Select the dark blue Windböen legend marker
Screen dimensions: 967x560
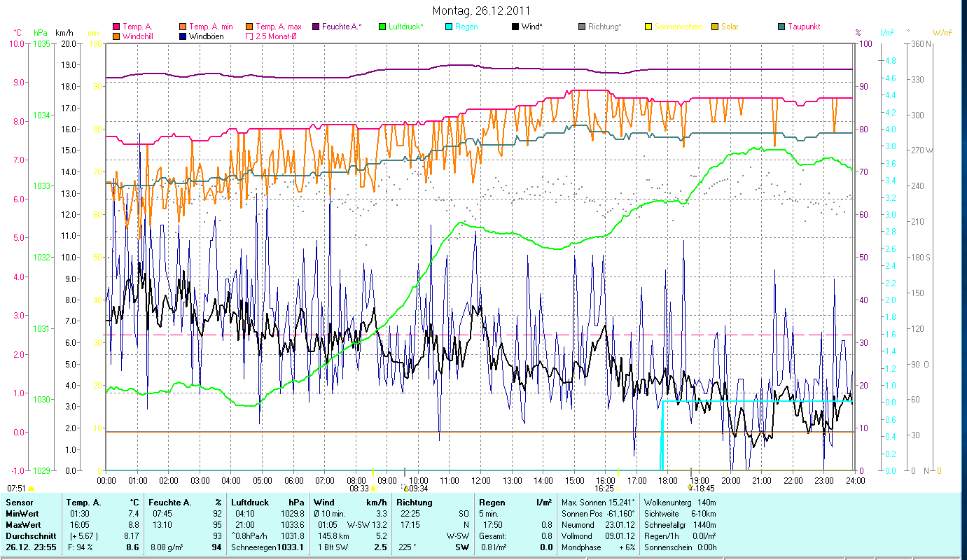(x=183, y=36)
